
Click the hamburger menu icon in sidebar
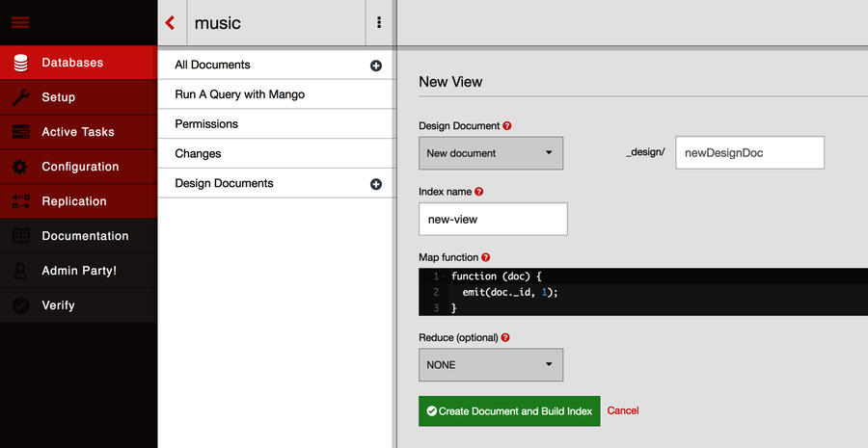(20, 23)
